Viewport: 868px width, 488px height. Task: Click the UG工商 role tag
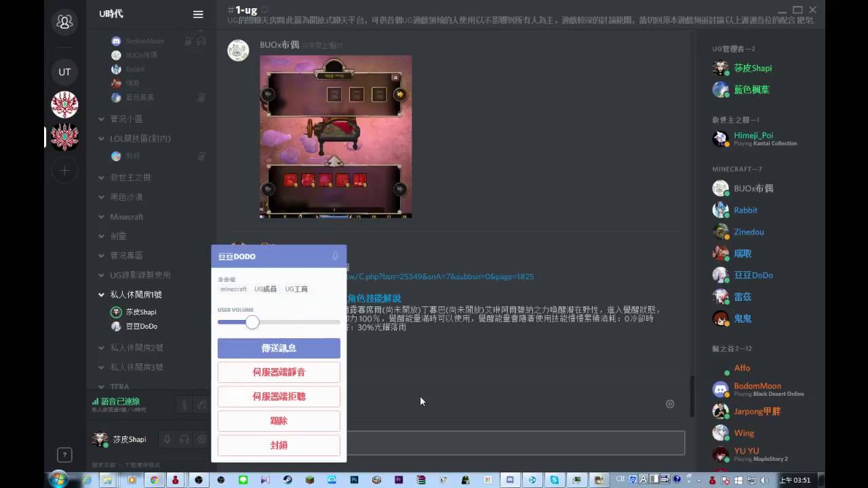tap(296, 289)
